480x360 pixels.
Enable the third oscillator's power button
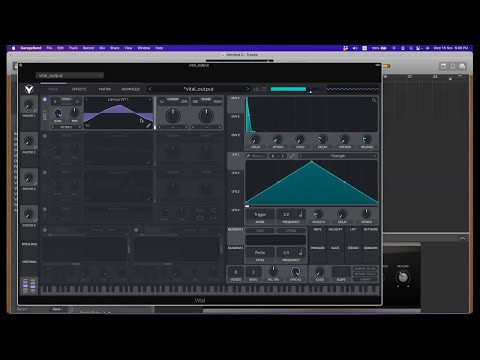(x=45, y=173)
